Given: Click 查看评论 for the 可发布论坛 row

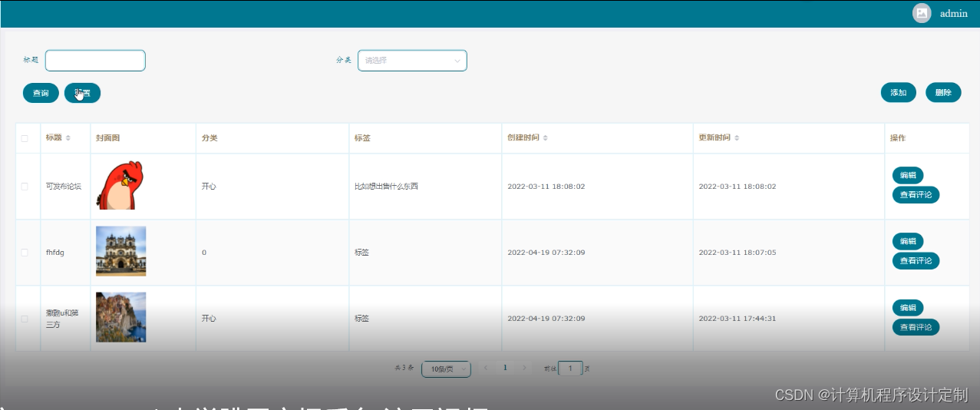Looking at the screenshot, I should click(x=916, y=195).
